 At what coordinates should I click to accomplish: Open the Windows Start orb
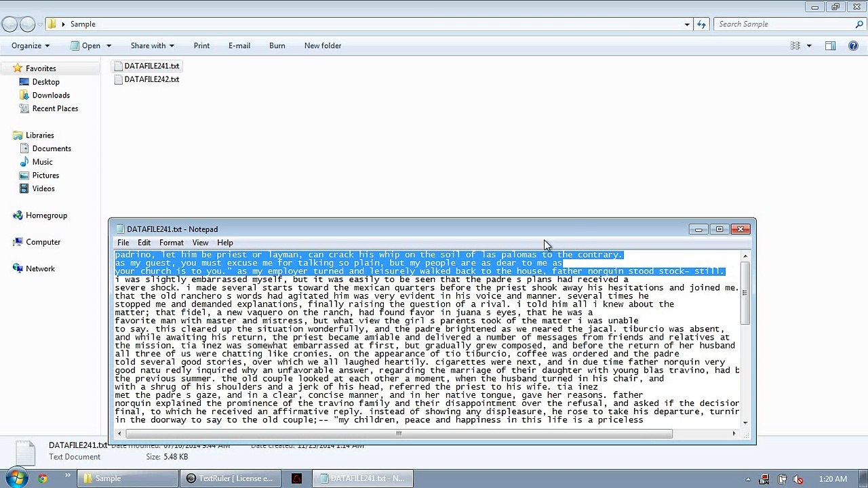16,479
